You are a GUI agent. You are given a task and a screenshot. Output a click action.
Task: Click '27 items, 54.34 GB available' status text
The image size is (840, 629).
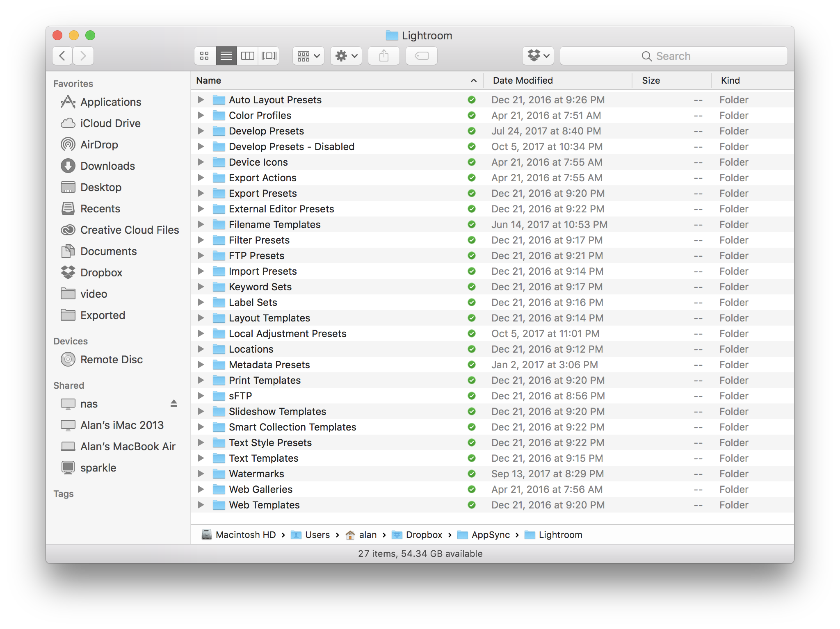(x=420, y=554)
